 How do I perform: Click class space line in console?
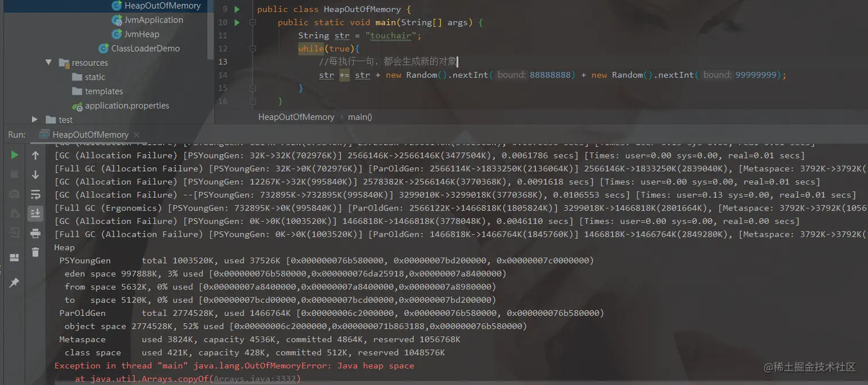(x=254, y=353)
